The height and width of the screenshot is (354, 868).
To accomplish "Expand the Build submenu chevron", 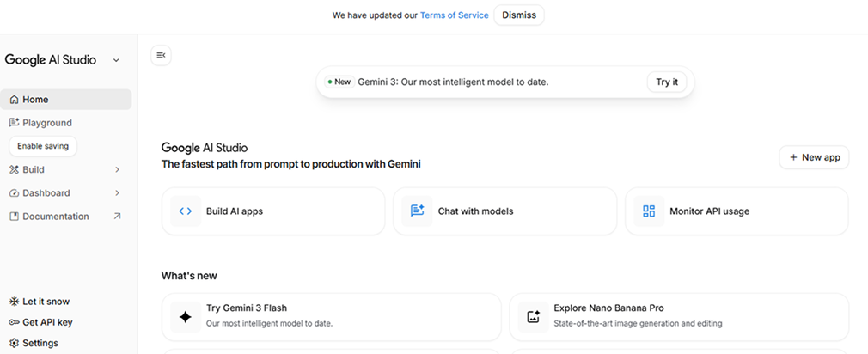I will pyautogui.click(x=117, y=170).
